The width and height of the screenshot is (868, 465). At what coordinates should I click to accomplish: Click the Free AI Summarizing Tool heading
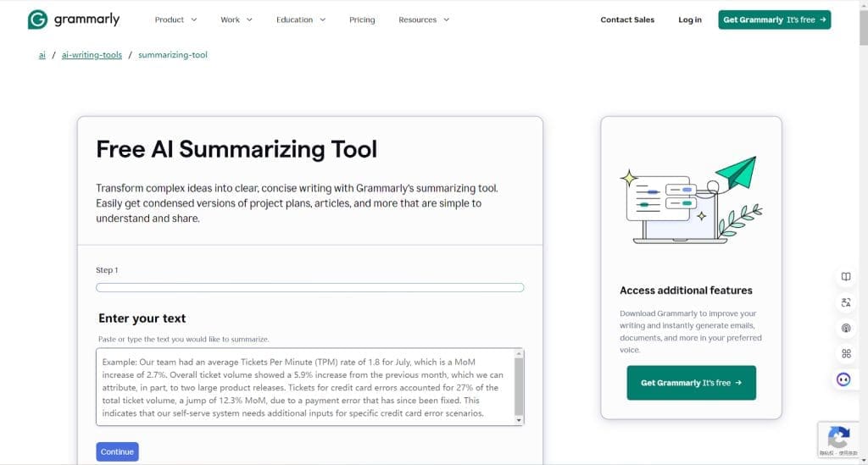[236, 149]
